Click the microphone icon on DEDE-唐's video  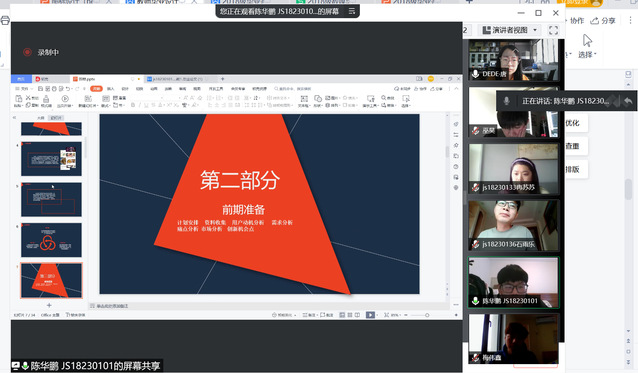475,74
